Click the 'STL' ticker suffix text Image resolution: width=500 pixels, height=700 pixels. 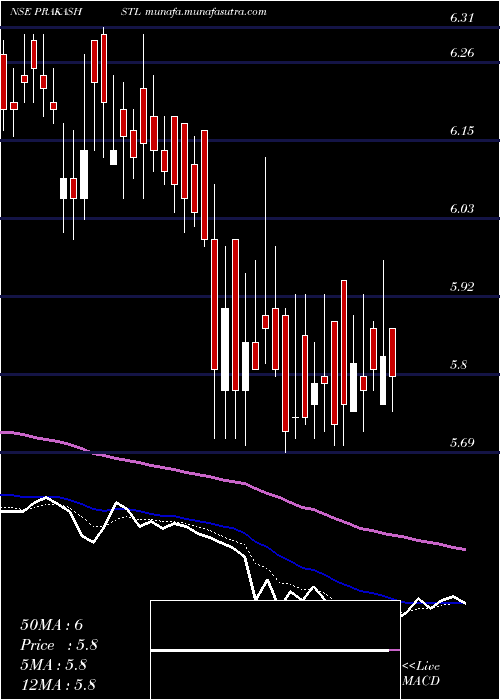(x=131, y=12)
